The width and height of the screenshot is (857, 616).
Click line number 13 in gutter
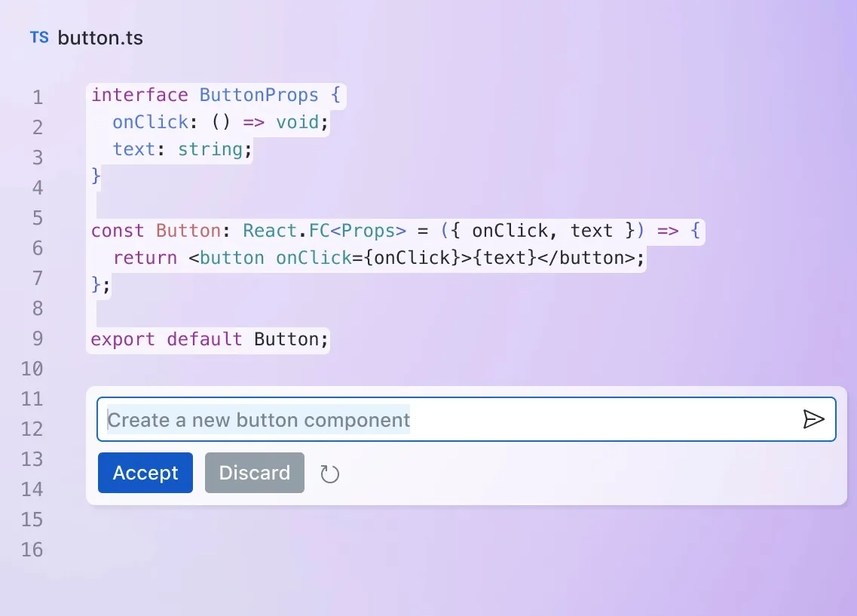tap(32, 459)
